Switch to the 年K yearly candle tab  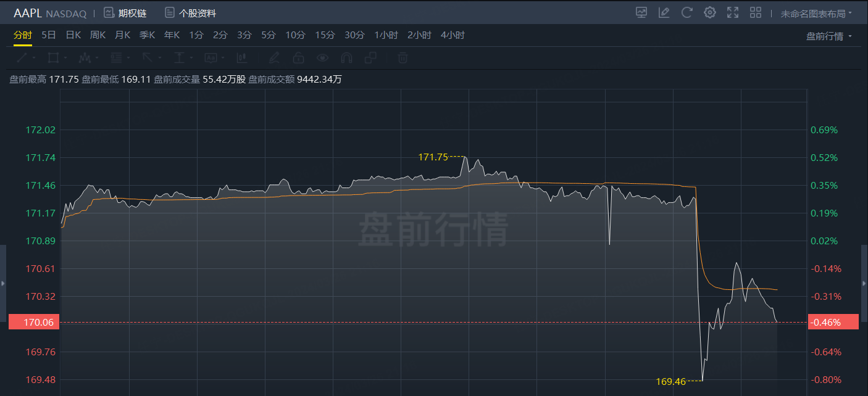(172, 35)
